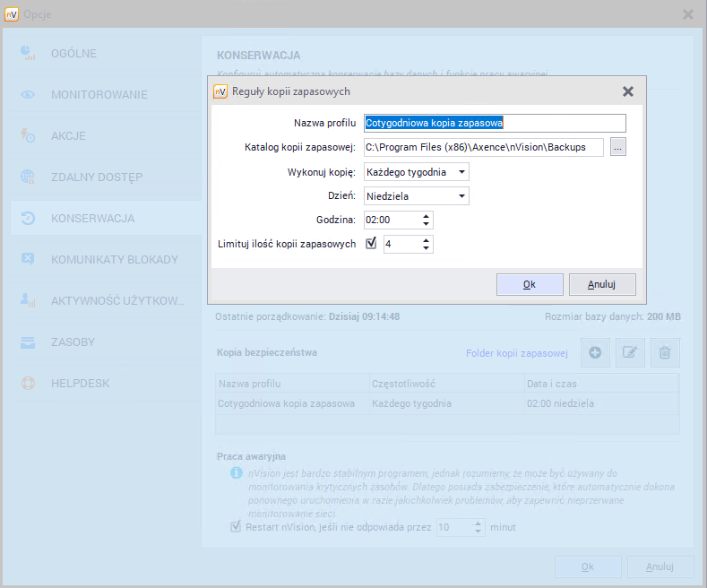Click the delete backup profile trash icon
This screenshot has width=707, height=588.
(x=664, y=353)
